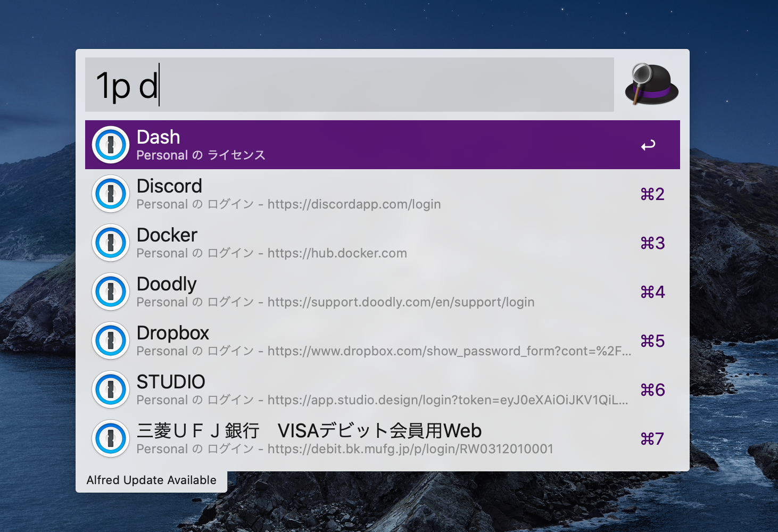Select the Dropbox result title
The height and width of the screenshot is (532, 778).
173,333
